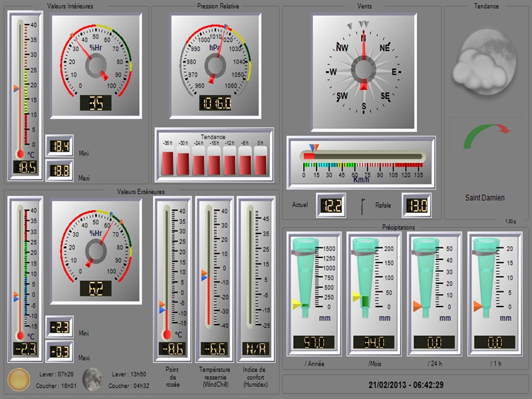This screenshot has height=399, width=532.
Task: Click the compass rose in the Vents panel
Action: tap(362, 70)
